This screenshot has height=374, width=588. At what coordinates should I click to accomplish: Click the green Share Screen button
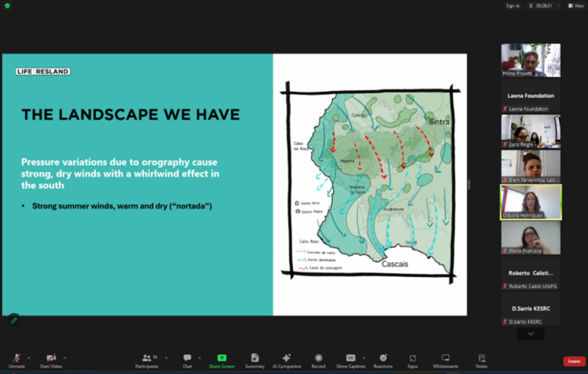pyautogui.click(x=222, y=360)
